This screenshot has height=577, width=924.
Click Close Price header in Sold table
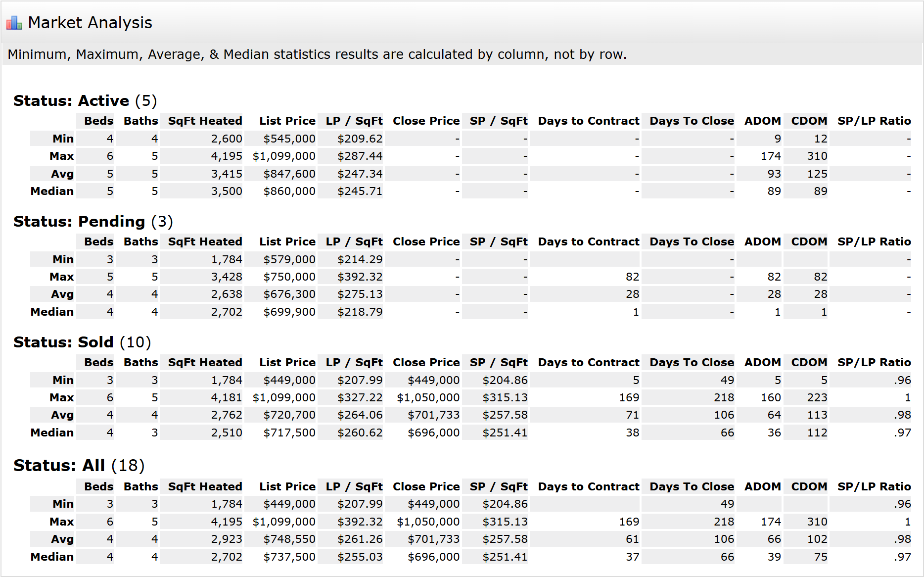[426, 362]
